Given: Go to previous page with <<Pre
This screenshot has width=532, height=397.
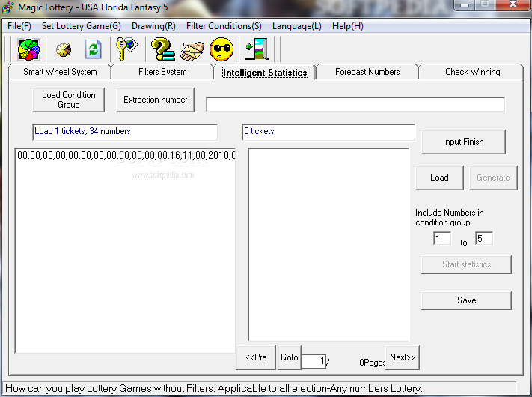Looking at the screenshot, I should pyautogui.click(x=256, y=357).
